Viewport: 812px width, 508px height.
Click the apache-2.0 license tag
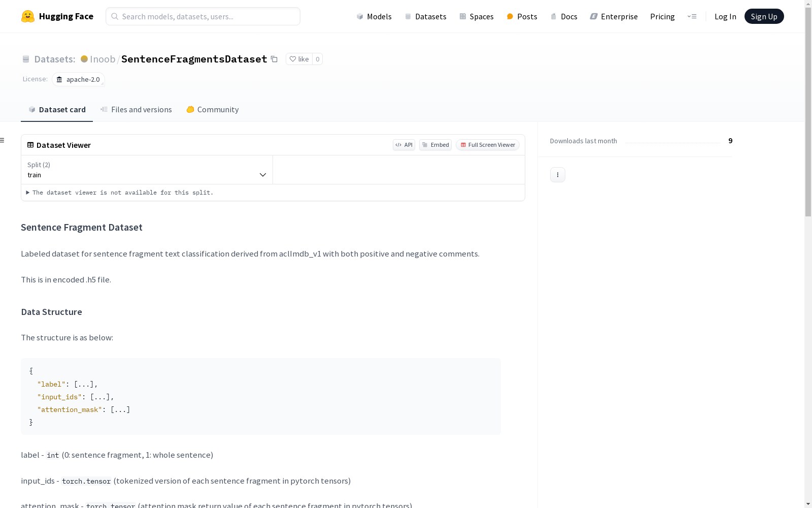click(78, 79)
